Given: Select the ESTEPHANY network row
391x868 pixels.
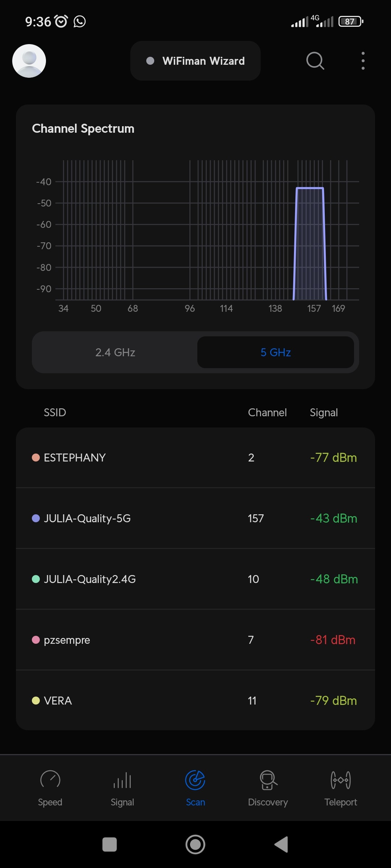Looking at the screenshot, I should click(195, 458).
